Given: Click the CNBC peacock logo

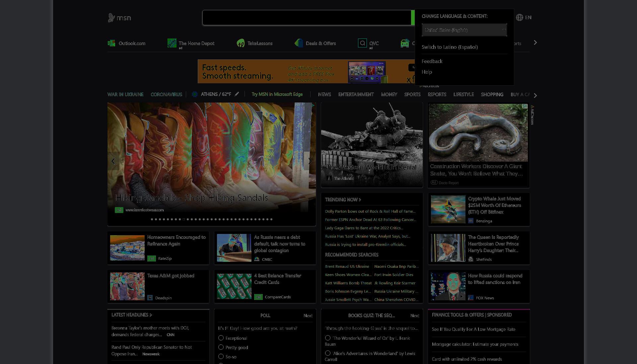Looking at the screenshot, I should tap(257, 259).
